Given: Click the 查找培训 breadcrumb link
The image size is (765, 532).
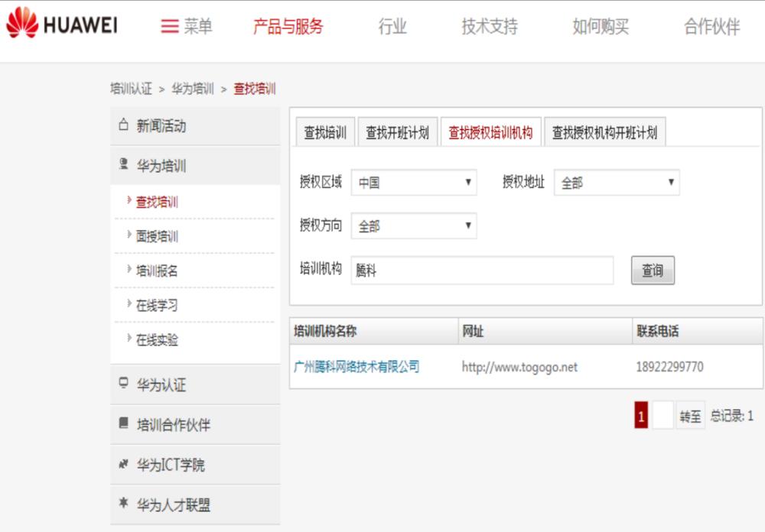Looking at the screenshot, I should [x=255, y=89].
